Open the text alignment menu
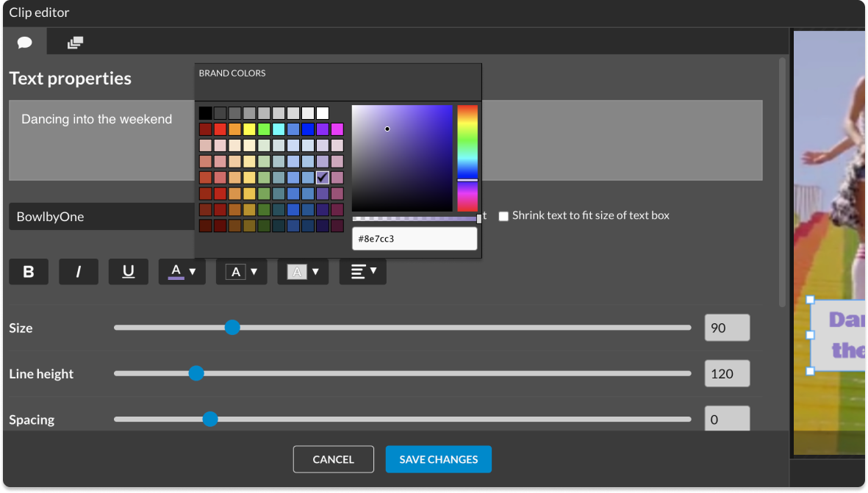This screenshot has height=493, width=868. pyautogui.click(x=363, y=272)
